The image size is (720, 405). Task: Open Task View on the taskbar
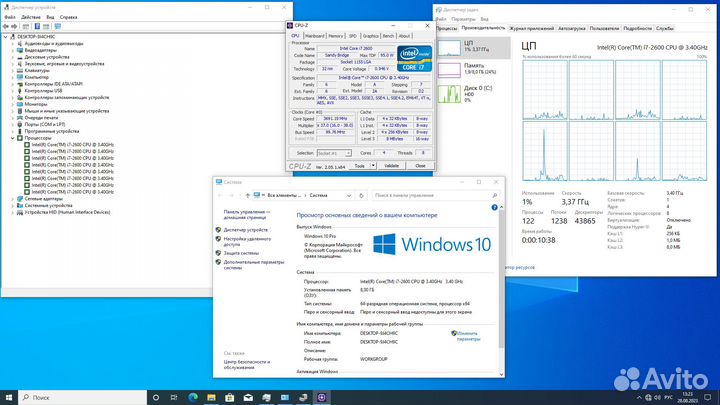[174, 398]
